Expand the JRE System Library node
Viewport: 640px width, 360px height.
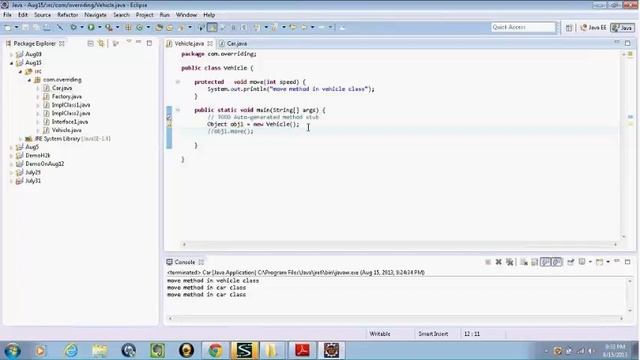click(x=20, y=139)
